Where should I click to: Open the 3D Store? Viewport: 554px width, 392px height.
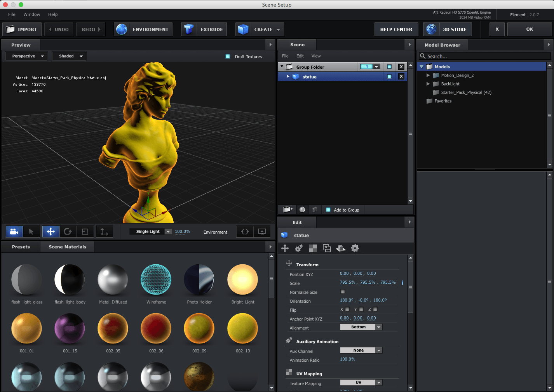(447, 29)
